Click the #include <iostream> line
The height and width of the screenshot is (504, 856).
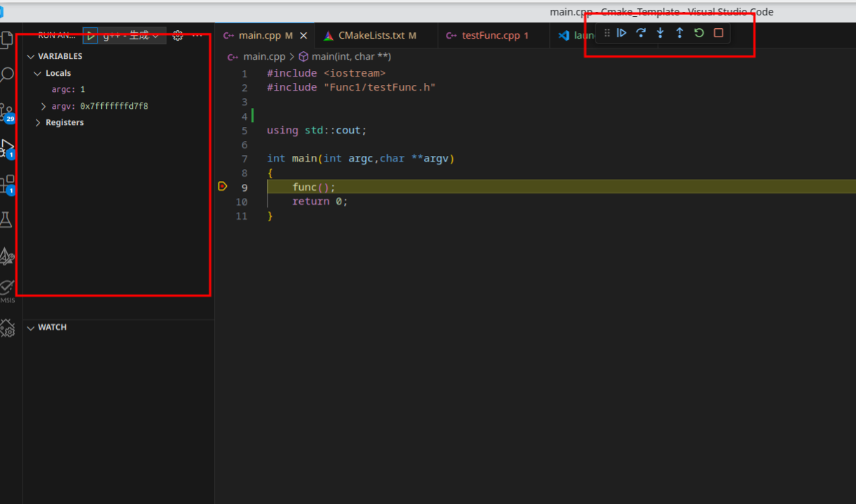point(326,74)
